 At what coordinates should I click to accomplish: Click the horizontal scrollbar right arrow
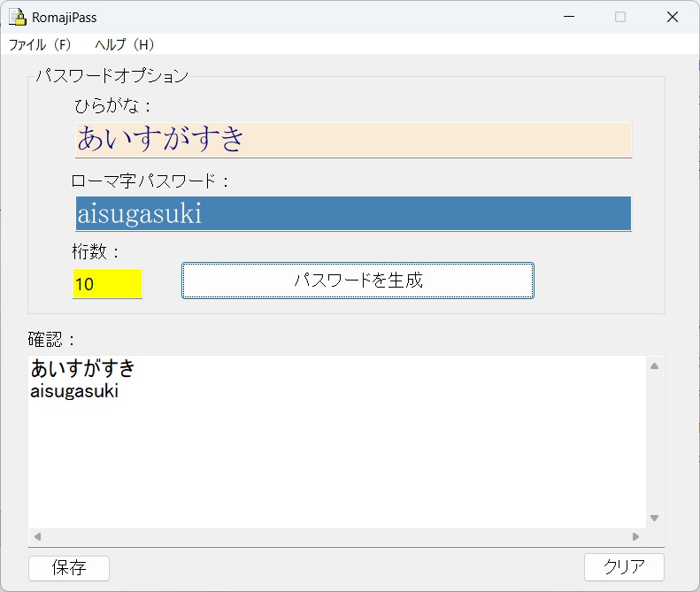click(635, 536)
